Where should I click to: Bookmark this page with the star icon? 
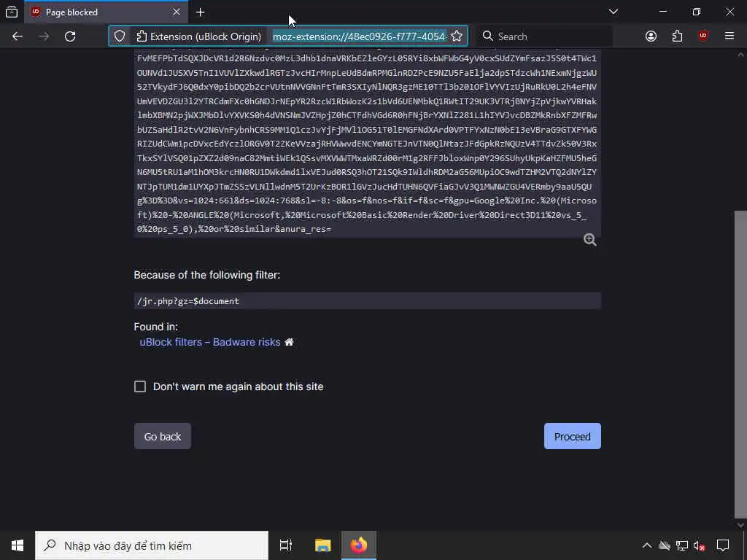tap(457, 36)
